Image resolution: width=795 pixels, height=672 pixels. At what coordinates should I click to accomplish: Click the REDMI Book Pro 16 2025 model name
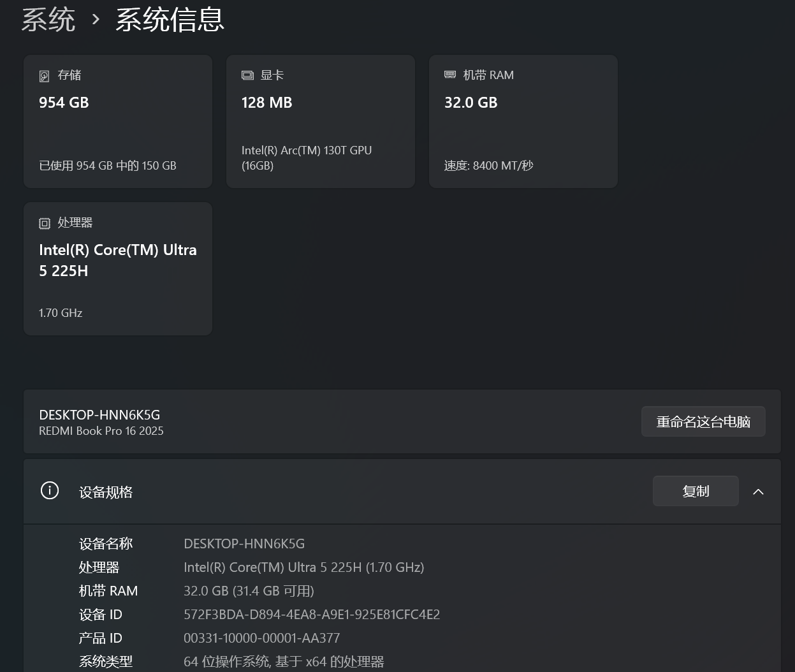[x=101, y=431]
